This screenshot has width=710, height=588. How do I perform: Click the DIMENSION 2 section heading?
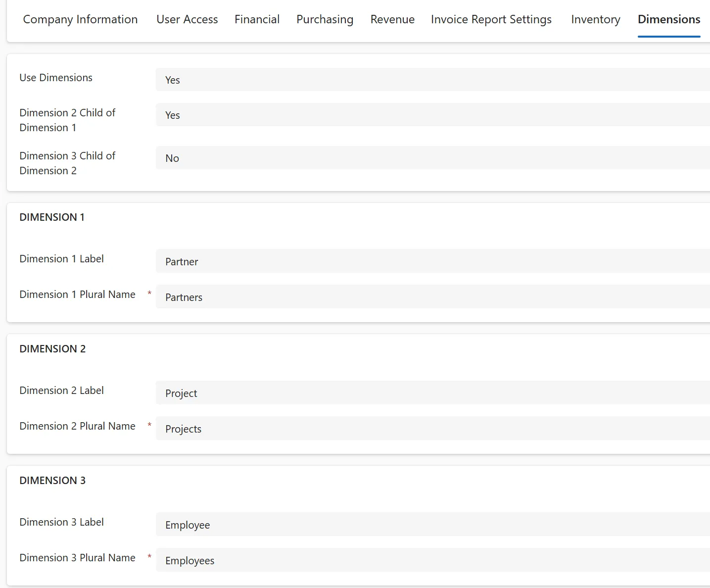[x=52, y=349]
